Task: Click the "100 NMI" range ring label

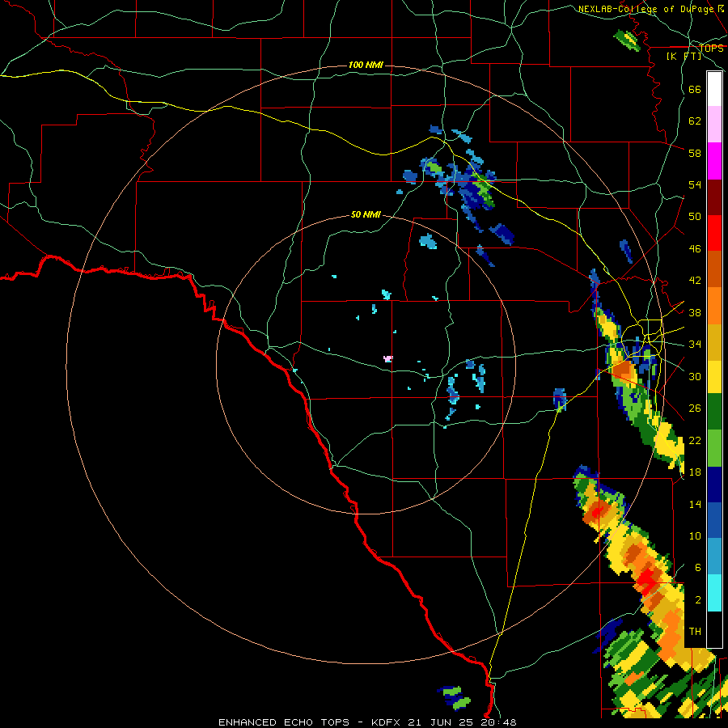Action: point(366,65)
